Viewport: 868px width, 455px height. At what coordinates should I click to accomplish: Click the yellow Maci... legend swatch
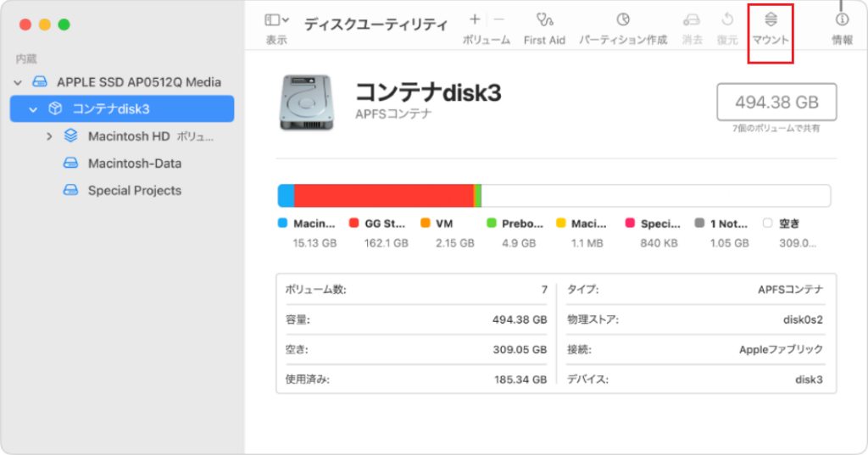(561, 223)
